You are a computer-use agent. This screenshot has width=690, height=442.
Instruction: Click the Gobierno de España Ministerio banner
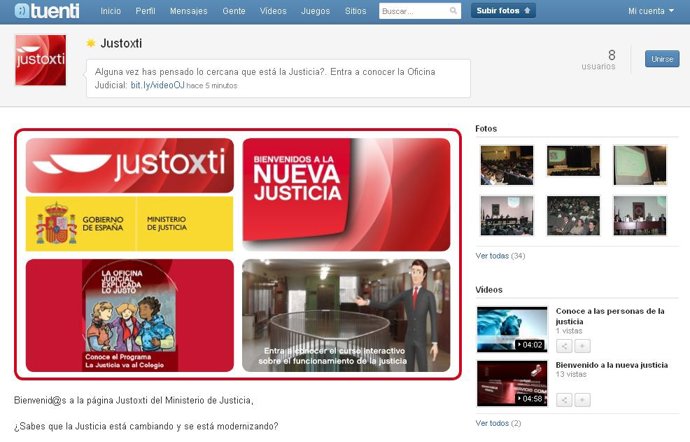click(x=129, y=224)
